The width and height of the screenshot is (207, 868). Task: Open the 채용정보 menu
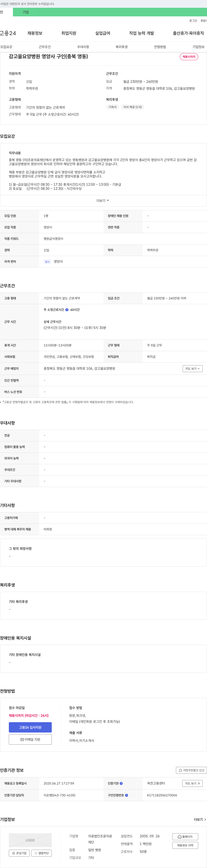point(35,33)
